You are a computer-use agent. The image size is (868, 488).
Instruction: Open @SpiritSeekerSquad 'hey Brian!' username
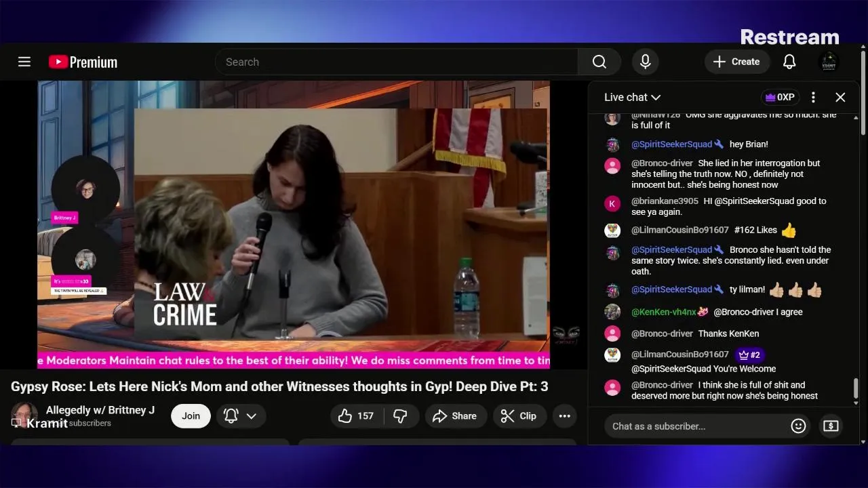click(671, 144)
